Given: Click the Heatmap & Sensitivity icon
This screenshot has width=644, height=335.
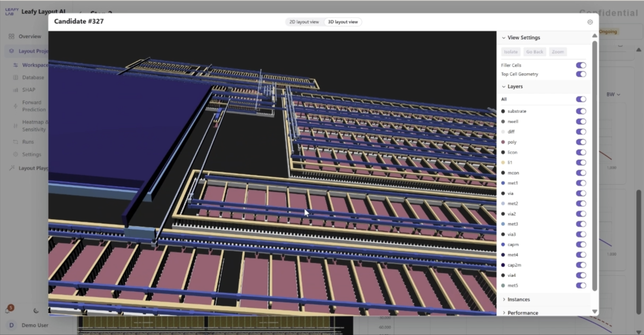Looking at the screenshot, I should click(16, 126).
